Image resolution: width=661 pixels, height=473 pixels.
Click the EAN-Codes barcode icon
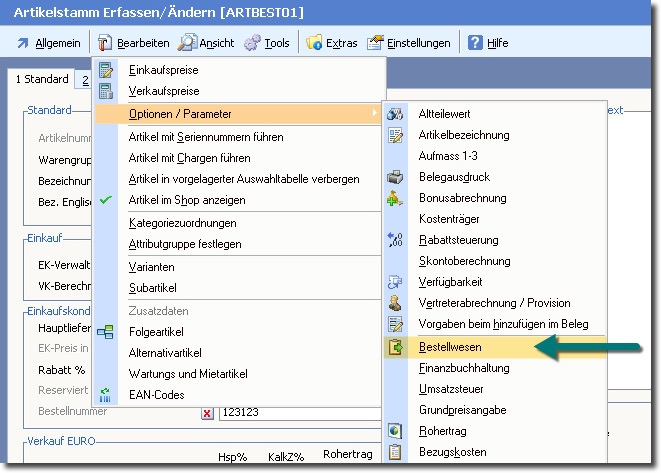pyautogui.click(x=107, y=395)
